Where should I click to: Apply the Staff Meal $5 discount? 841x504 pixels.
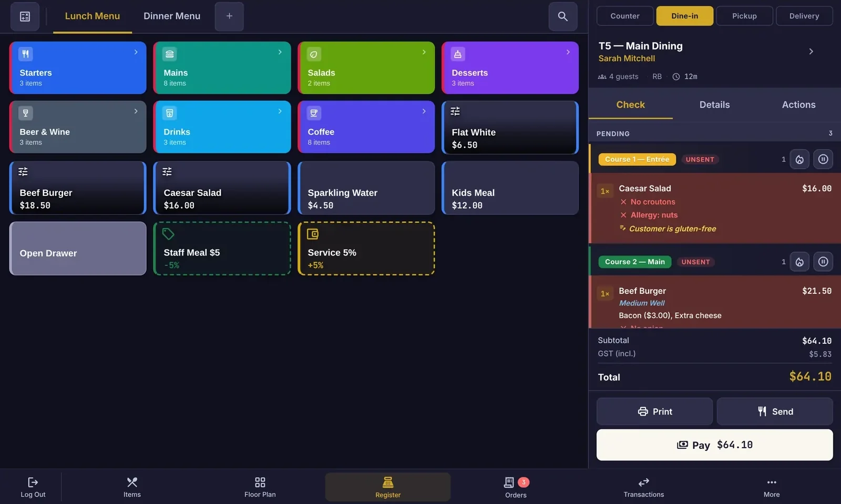(222, 248)
